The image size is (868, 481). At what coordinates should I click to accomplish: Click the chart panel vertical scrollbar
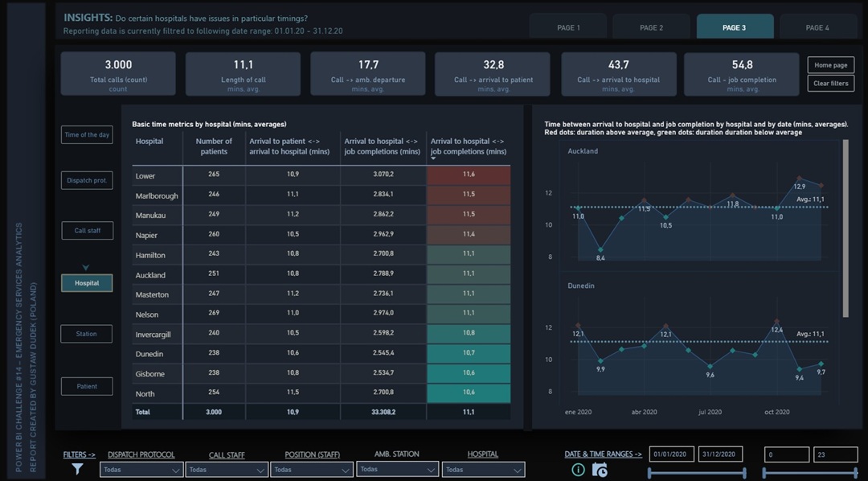pos(845,229)
